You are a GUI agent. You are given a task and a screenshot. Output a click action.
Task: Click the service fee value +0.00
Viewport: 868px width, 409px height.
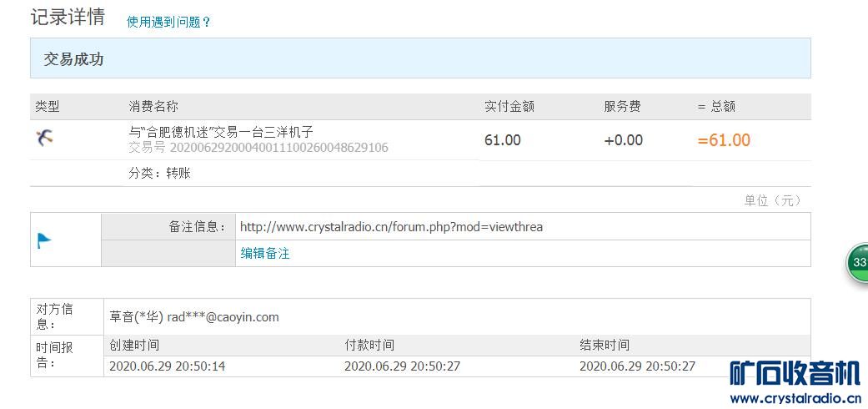tap(624, 140)
